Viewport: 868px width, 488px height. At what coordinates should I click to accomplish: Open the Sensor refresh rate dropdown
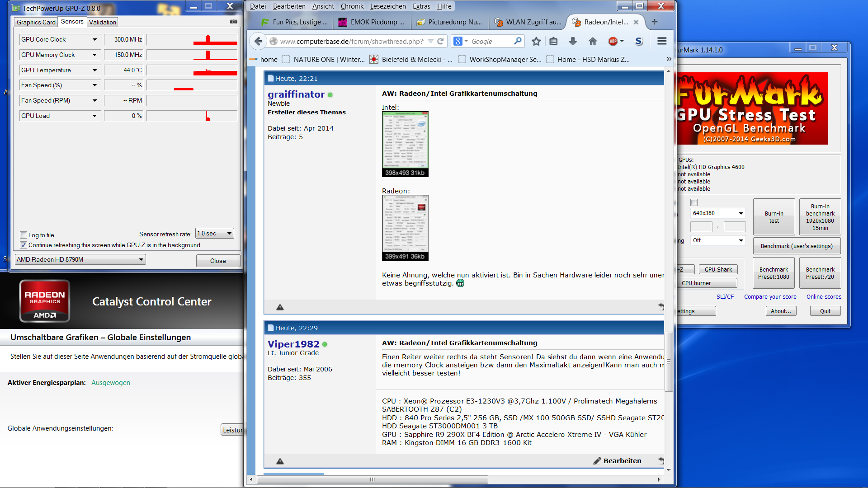click(x=215, y=233)
